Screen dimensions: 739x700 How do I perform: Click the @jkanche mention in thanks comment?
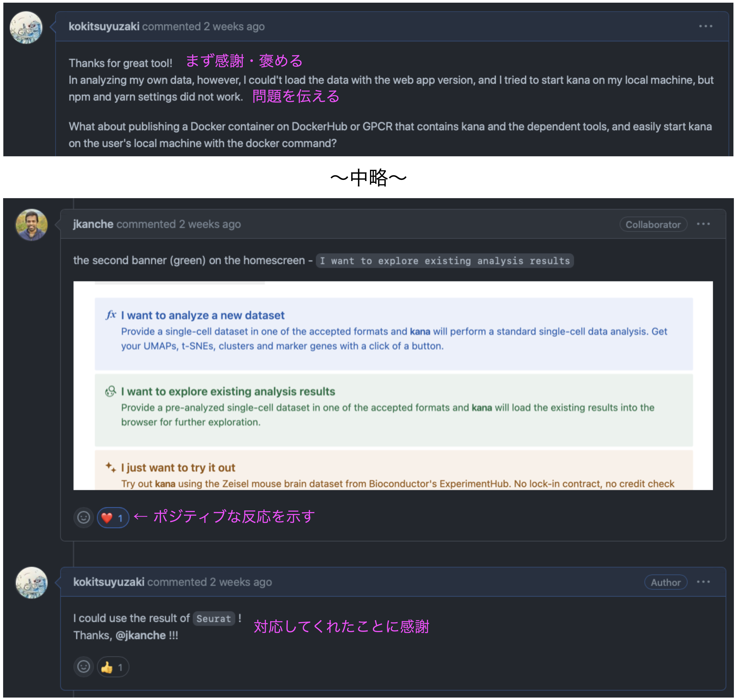pos(141,635)
